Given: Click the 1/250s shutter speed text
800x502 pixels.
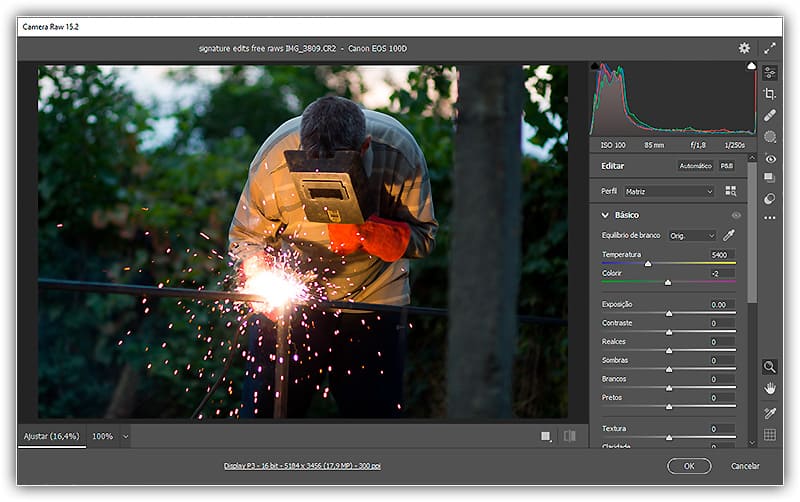Looking at the screenshot, I should [735, 145].
